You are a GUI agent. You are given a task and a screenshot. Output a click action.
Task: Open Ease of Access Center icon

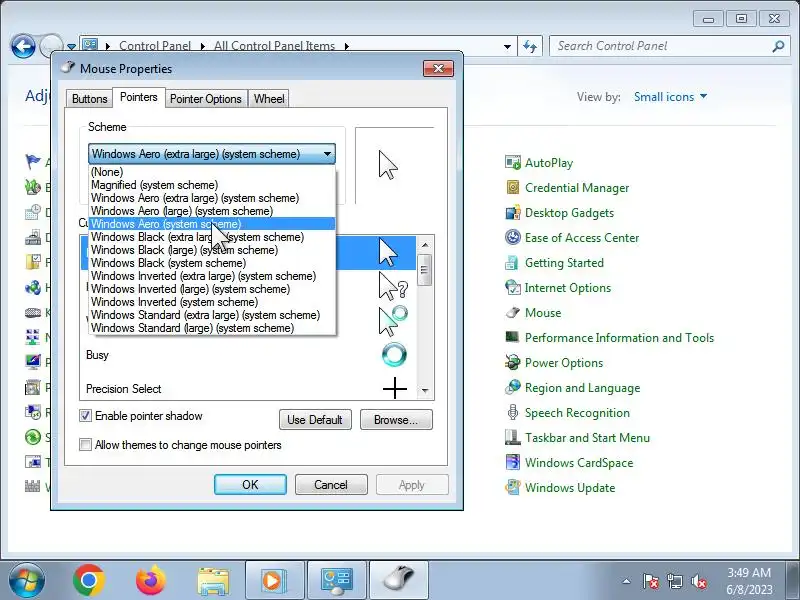tap(513, 238)
